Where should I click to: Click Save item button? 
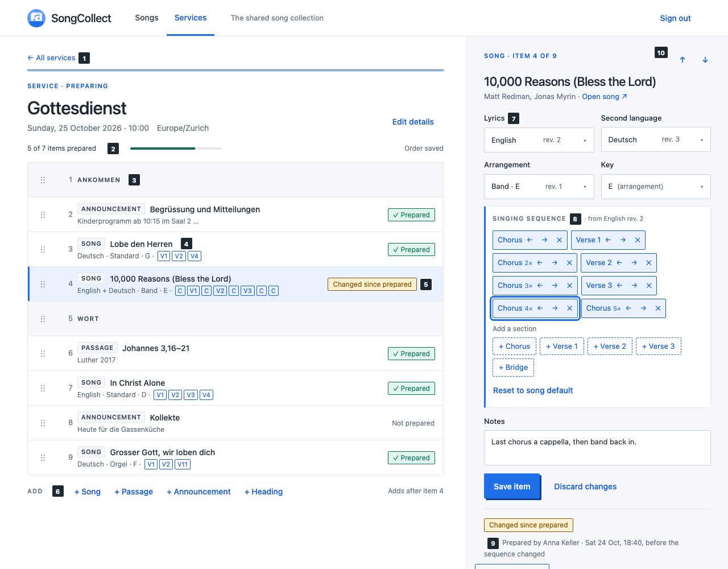[x=512, y=486]
